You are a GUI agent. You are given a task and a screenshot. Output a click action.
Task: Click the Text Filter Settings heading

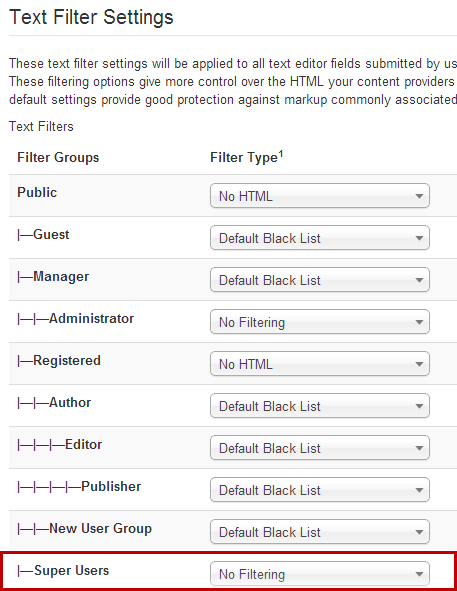click(91, 17)
